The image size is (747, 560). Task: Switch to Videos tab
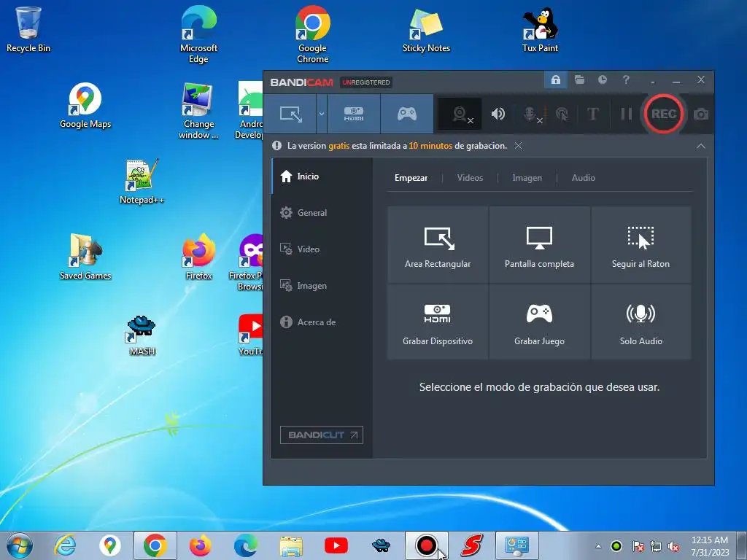470,178
